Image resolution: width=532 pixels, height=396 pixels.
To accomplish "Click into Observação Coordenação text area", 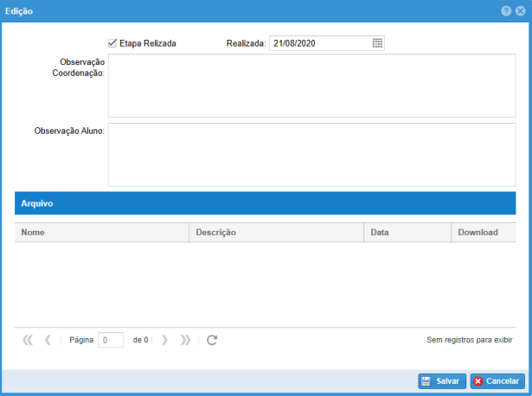I will [311, 85].
